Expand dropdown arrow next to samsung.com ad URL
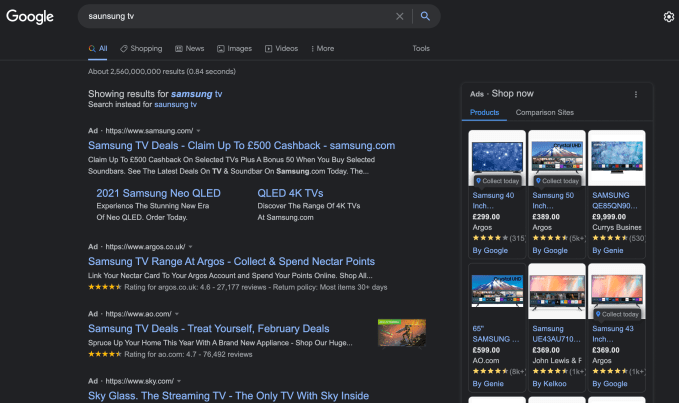 tap(198, 131)
